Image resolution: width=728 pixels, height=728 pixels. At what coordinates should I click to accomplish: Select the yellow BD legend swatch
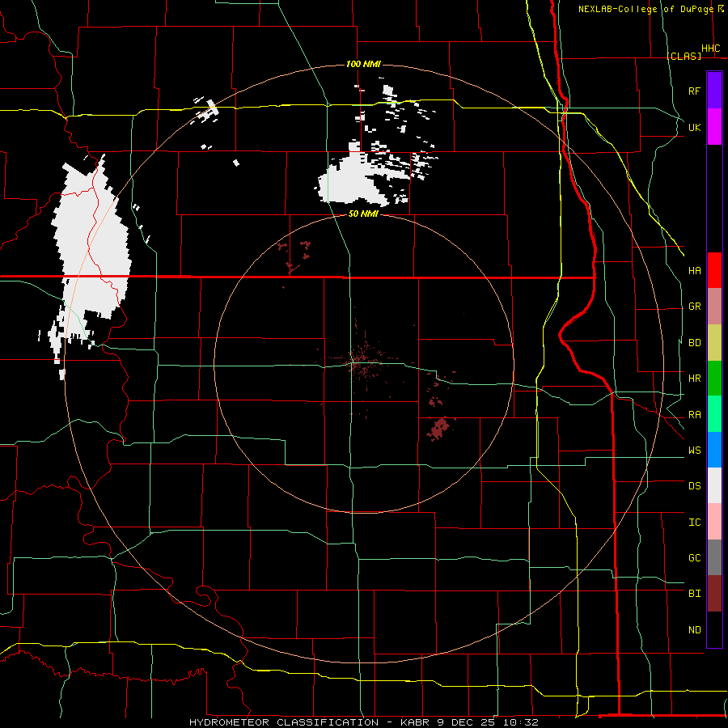pyautogui.click(x=714, y=343)
